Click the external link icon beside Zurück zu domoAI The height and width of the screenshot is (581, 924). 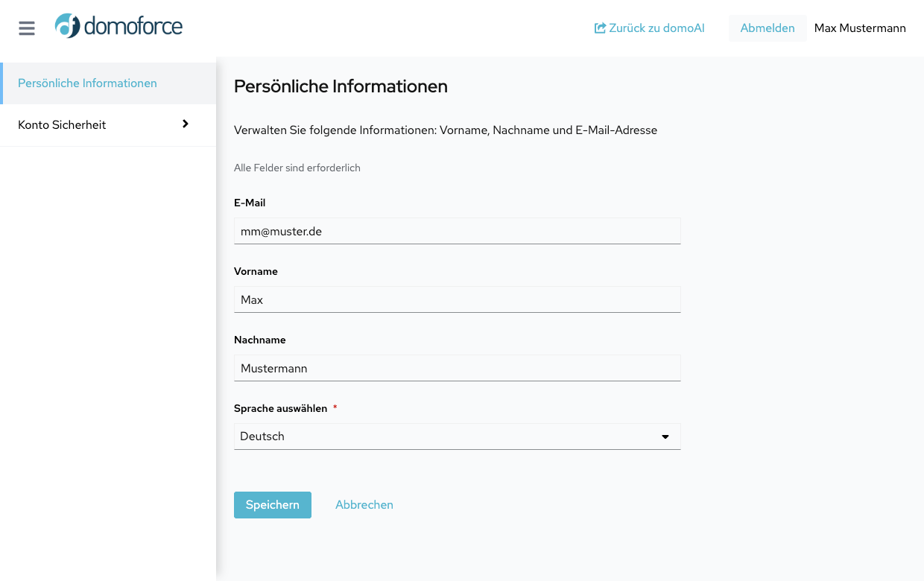[599, 28]
